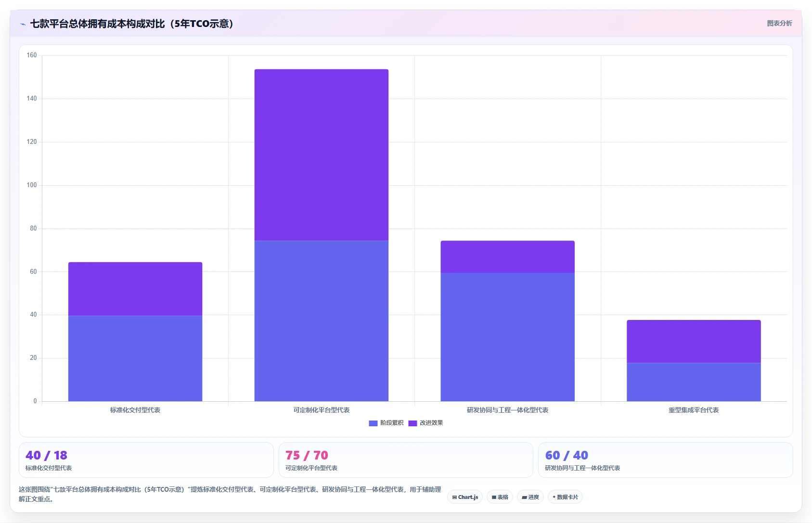The width and height of the screenshot is (812, 523).
Task: Click the y-axis value 160
Action: (32, 55)
